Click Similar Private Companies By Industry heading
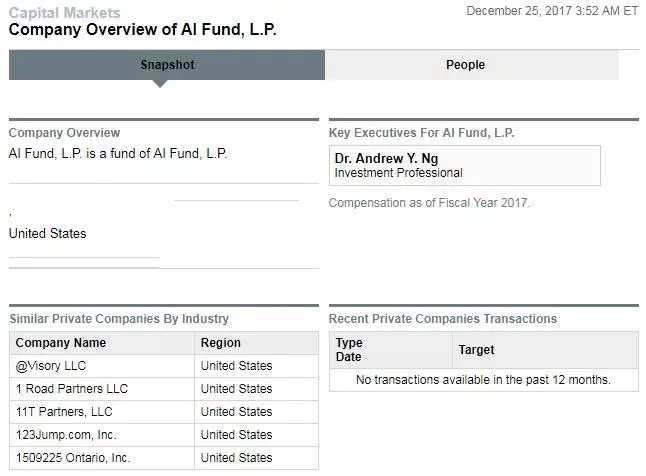 (x=119, y=319)
